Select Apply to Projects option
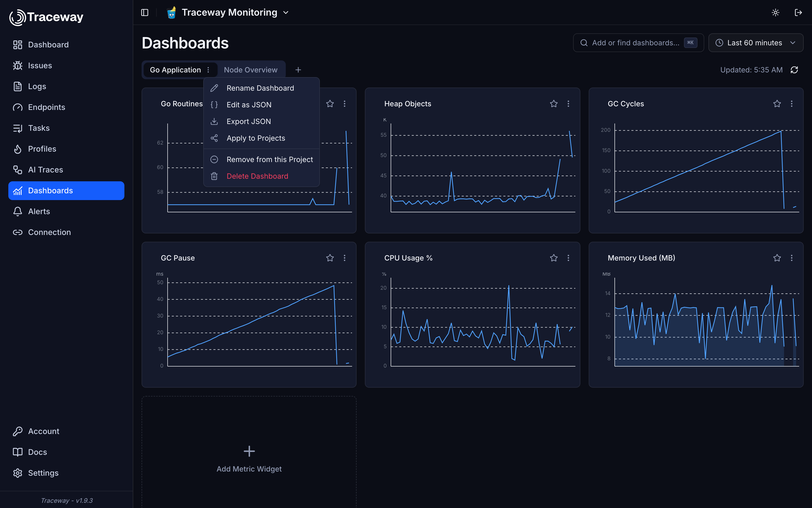This screenshot has width=812, height=508. tap(261, 138)
